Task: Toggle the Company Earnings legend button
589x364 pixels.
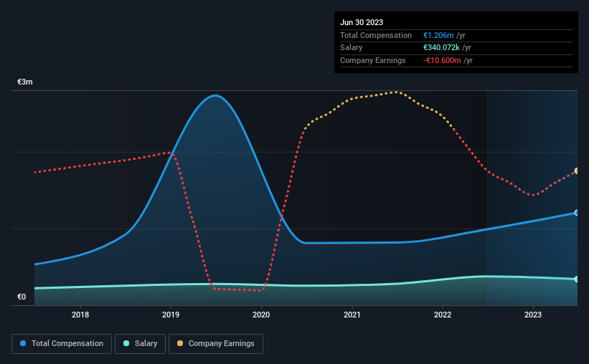Action: (x=216, y=344)
